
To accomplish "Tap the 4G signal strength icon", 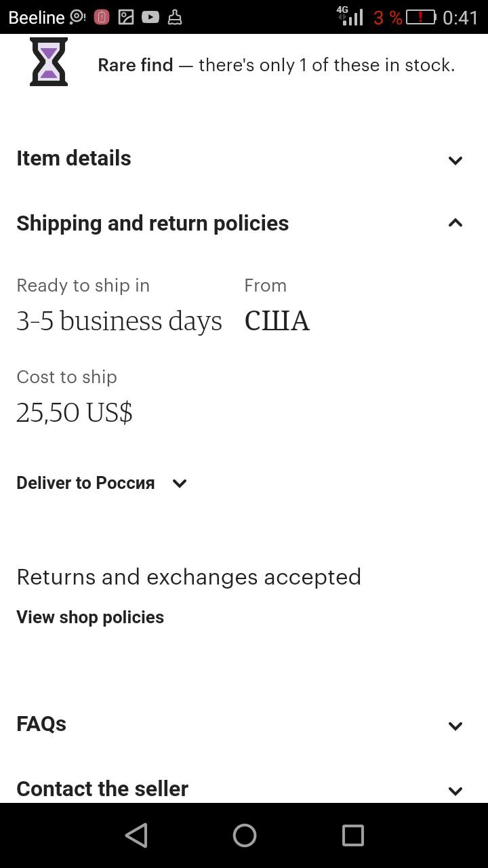I will pyautogui.click(x=350, y=16).
